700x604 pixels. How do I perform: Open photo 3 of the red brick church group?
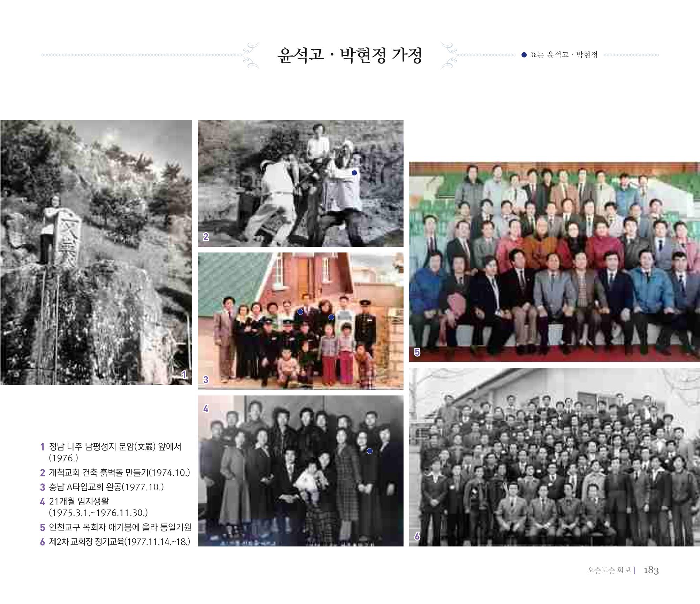pyautogui.click(x=301, y=321)
